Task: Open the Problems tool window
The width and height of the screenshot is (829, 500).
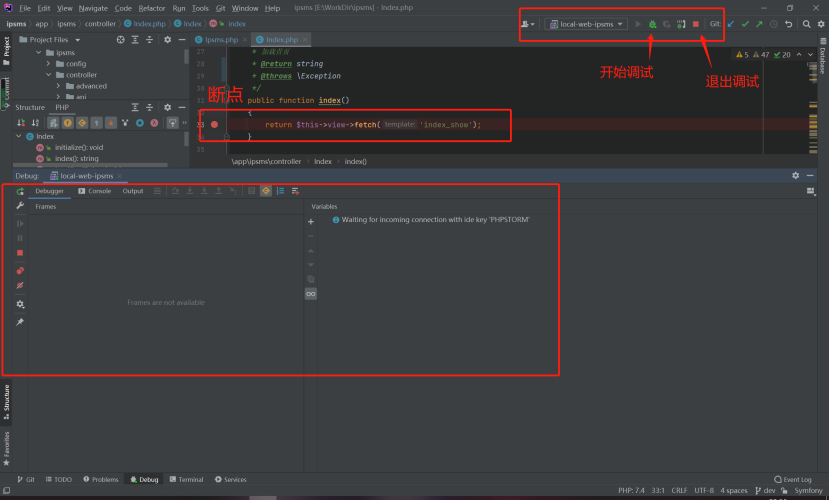Action: pyautogui.click(x=100, y=479)
